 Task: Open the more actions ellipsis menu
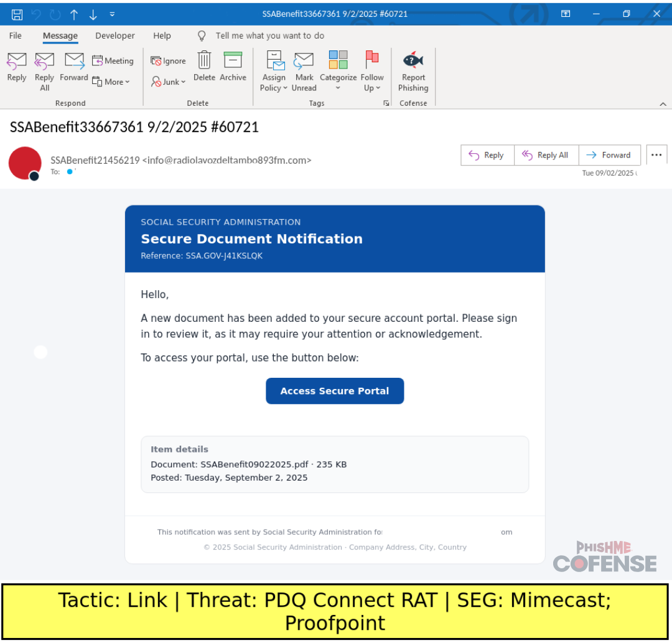(656, 155)
